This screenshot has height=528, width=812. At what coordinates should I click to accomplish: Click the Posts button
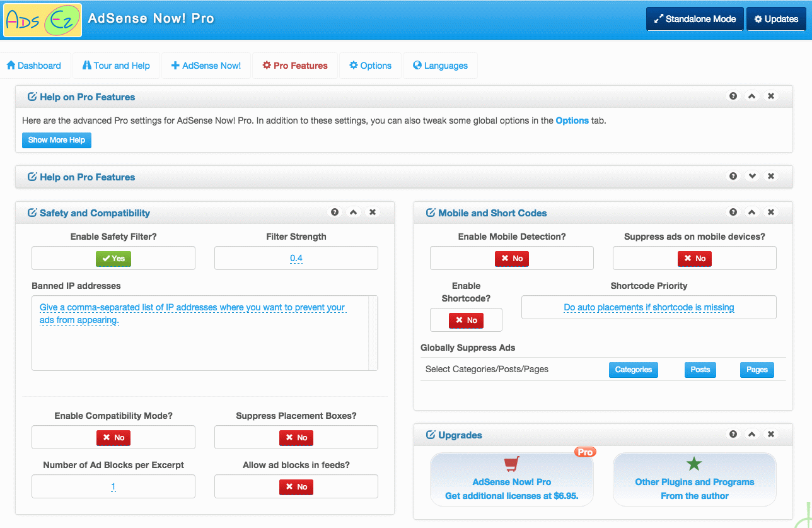700,370
